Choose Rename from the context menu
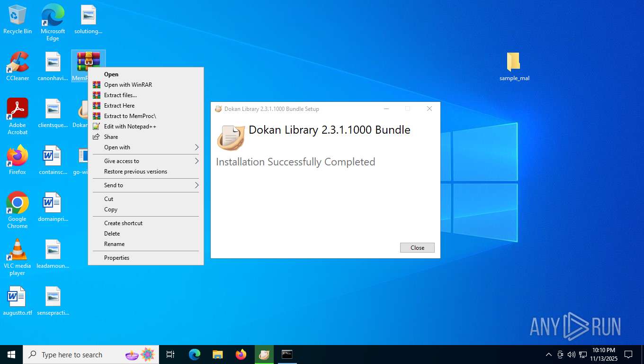This screenshot has width=644, height=364. pos(146,244)
